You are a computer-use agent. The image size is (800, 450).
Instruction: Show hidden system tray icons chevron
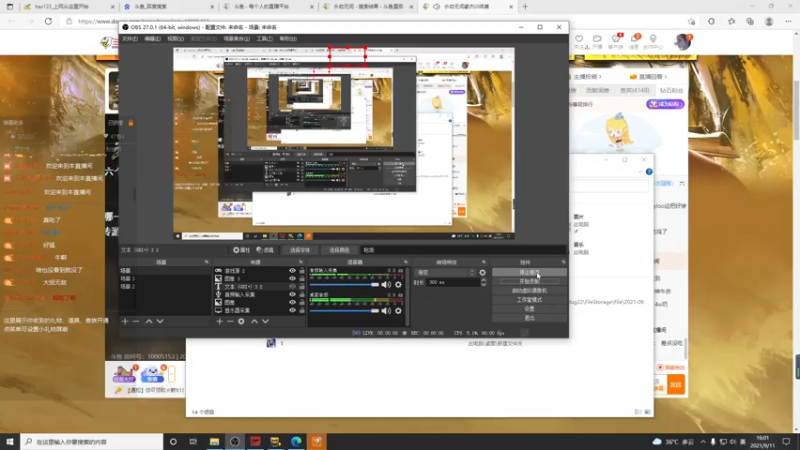tap(703, 441)
